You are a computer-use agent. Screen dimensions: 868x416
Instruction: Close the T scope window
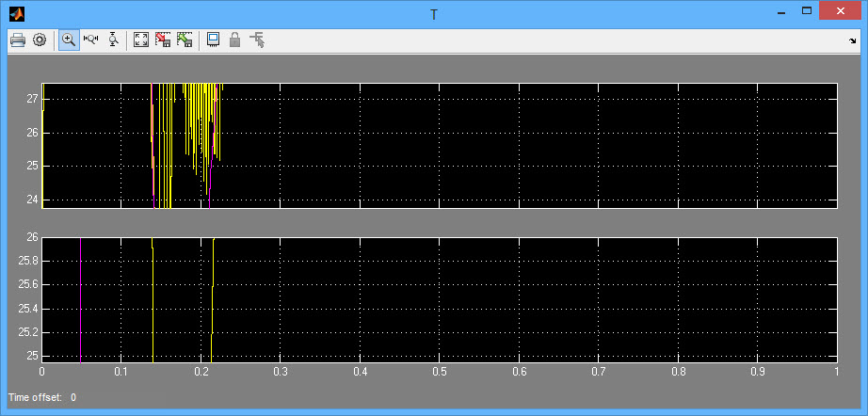[842, 12]
